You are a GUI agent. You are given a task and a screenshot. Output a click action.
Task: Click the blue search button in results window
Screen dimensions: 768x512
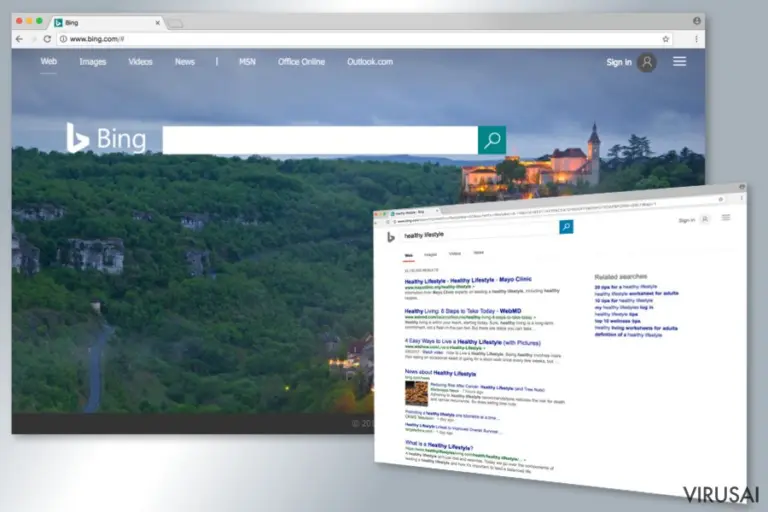tap(566, 227)
